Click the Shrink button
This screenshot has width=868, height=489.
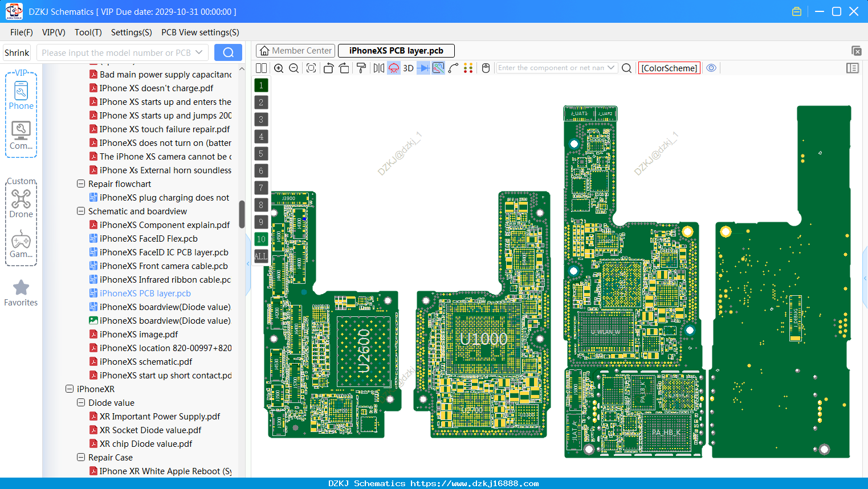(x=17, y=52)
